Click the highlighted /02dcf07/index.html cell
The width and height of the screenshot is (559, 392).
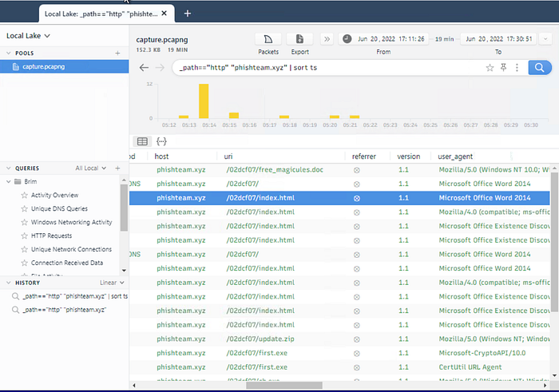click(x=260, y=198)
